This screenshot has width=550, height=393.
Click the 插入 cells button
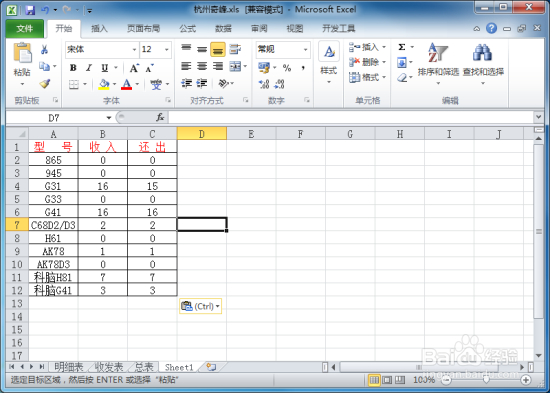click(367, 47)
